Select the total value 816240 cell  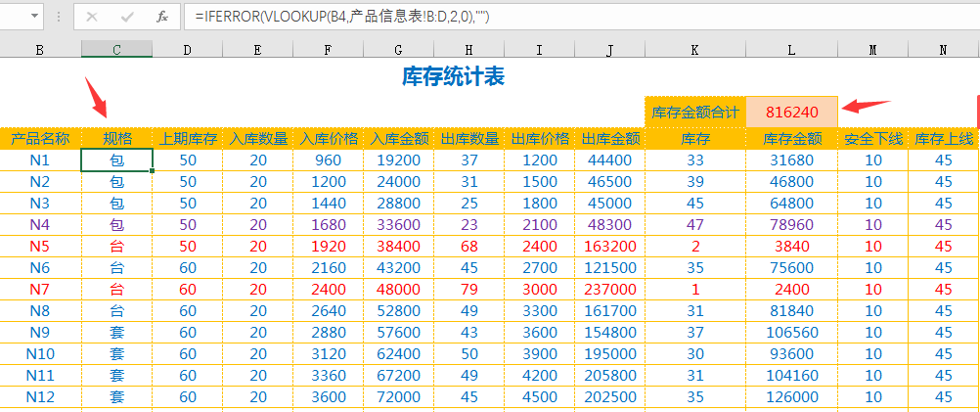[x=792, y=112]
